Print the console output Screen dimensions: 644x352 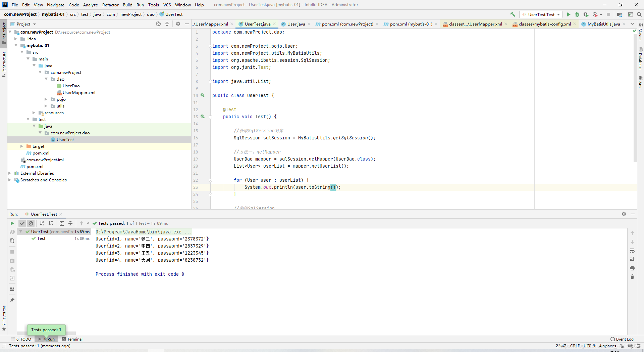[x=632, y=268]
